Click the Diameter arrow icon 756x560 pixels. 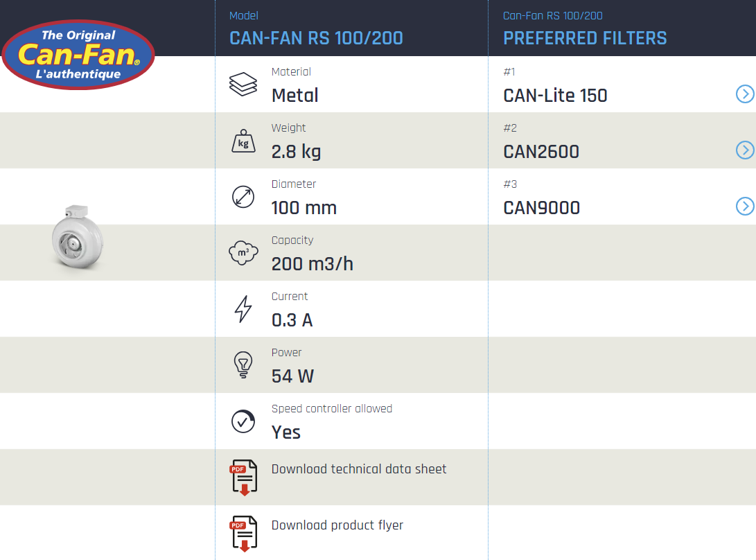pyautogui.click(x=243, y=197)
